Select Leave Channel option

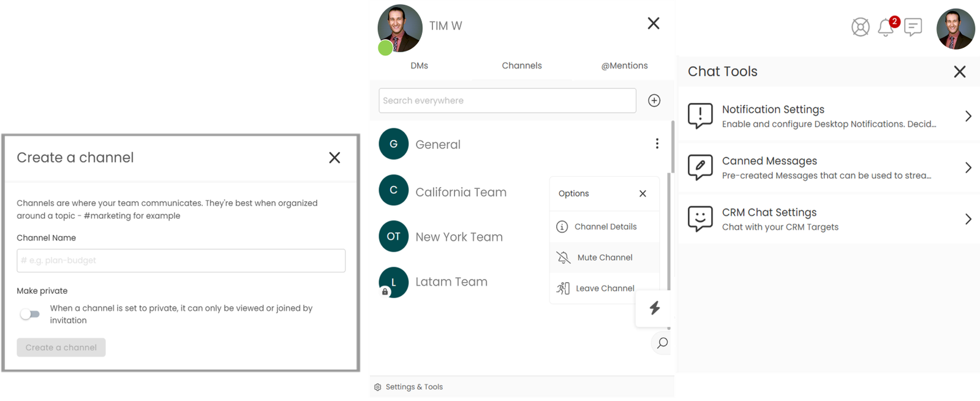(x=605, y=288)
